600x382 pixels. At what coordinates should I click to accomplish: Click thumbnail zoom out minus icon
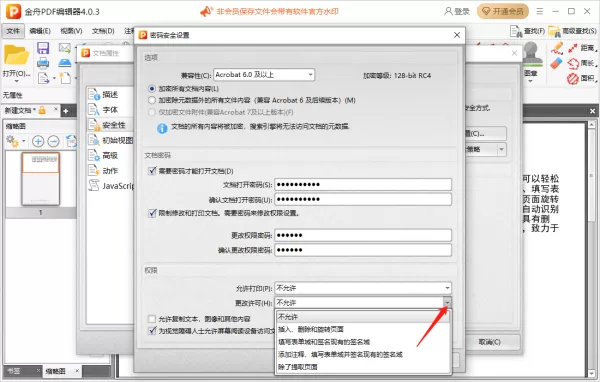53,142
